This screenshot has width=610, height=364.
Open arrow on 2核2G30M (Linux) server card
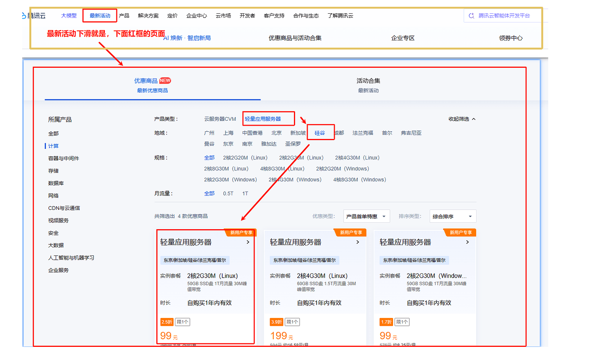pos(248,242)
